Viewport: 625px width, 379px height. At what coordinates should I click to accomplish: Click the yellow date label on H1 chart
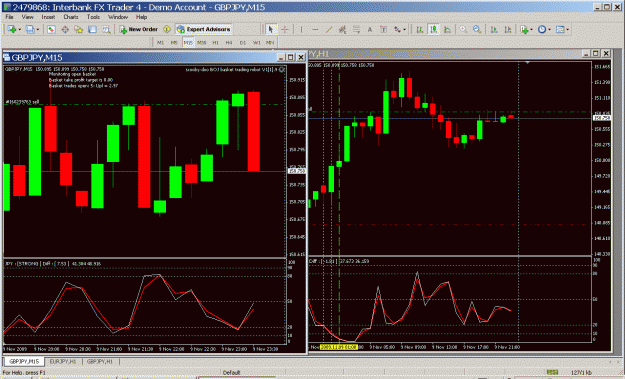click(x=339, y=347)
